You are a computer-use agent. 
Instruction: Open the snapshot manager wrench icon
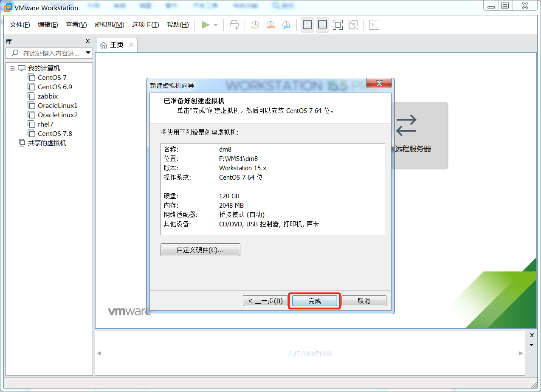(x=286, y=25)
